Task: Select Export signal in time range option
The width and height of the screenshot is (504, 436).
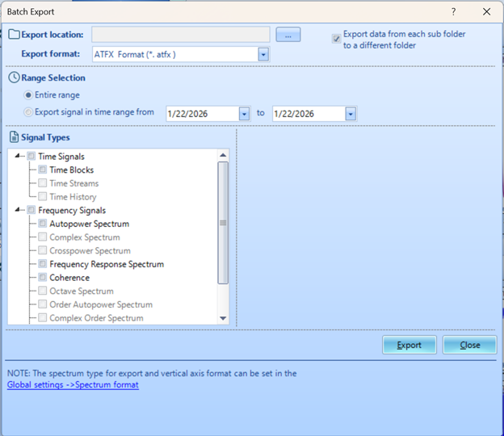Action: tap(29, 113)
